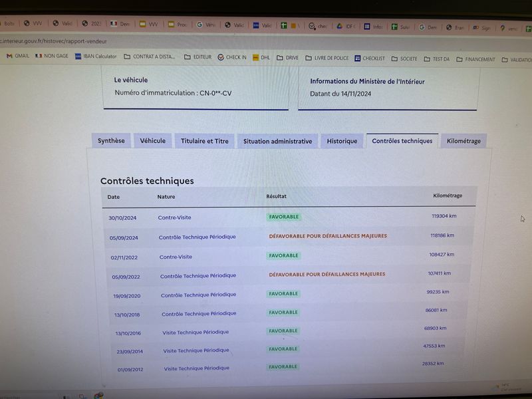This screenshot has height=399, width=532.
Task: Click the date 05/09/2024
Action: (124, 238)
